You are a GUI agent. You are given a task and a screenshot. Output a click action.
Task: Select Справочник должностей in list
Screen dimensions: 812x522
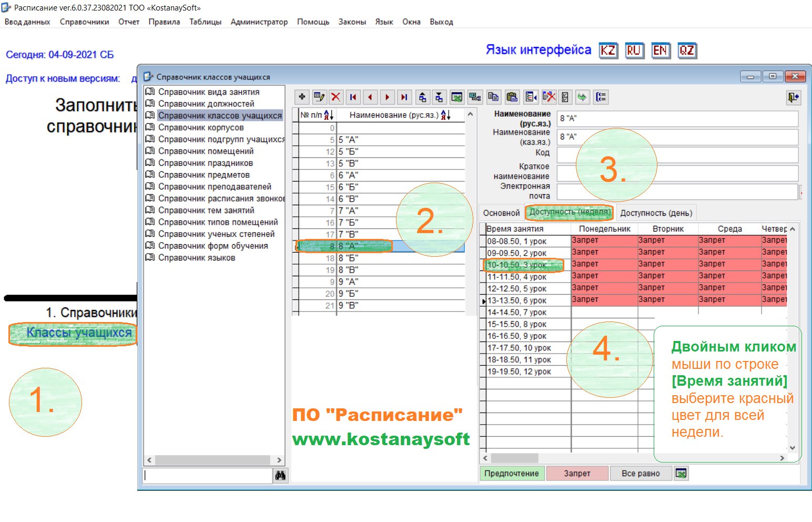click(x=206, y=104)
